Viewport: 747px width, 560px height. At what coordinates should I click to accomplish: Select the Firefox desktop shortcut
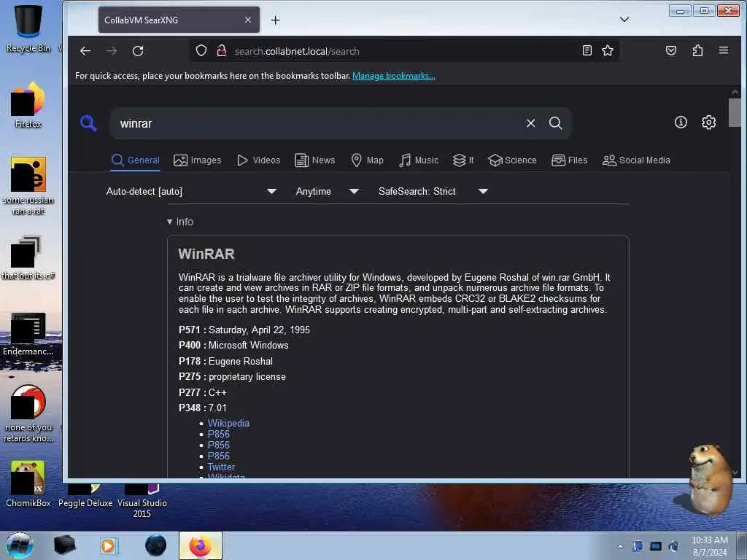[x=28, y=106]
